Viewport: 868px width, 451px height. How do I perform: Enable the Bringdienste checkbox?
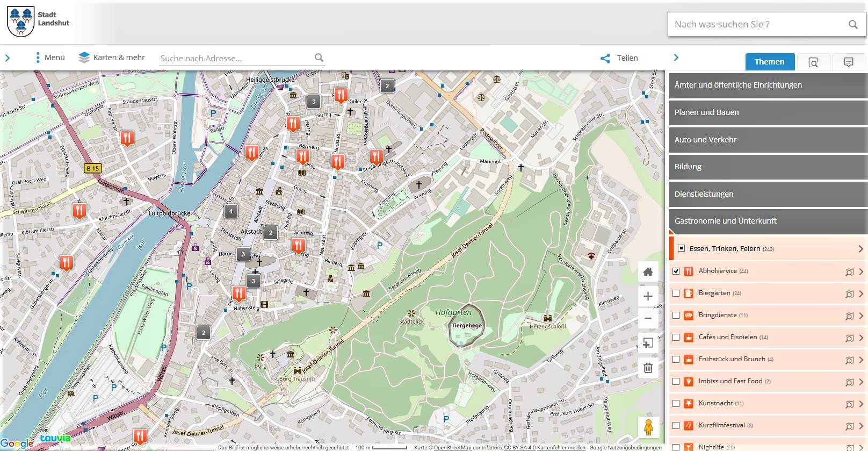676,315
